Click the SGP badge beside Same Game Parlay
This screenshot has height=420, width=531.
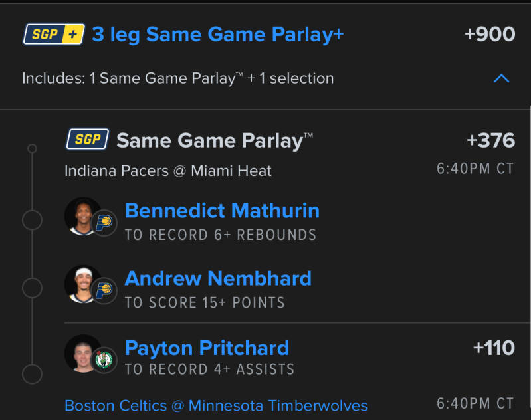coord(88,140)
